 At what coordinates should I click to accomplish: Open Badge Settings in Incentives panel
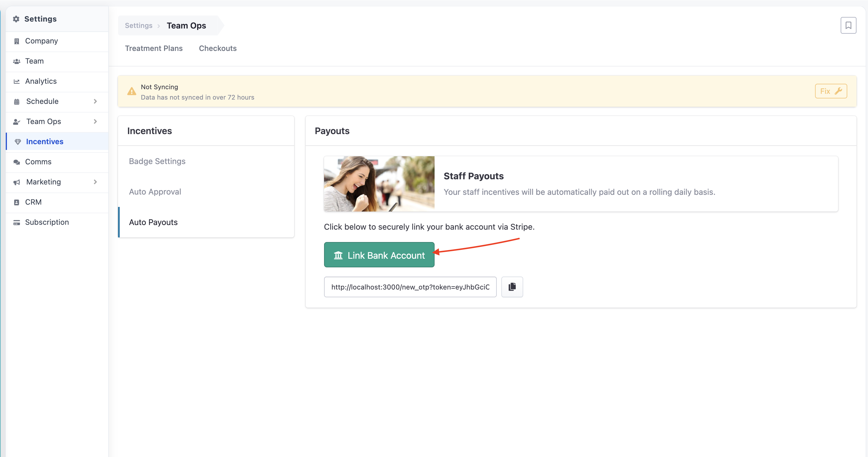206,161
